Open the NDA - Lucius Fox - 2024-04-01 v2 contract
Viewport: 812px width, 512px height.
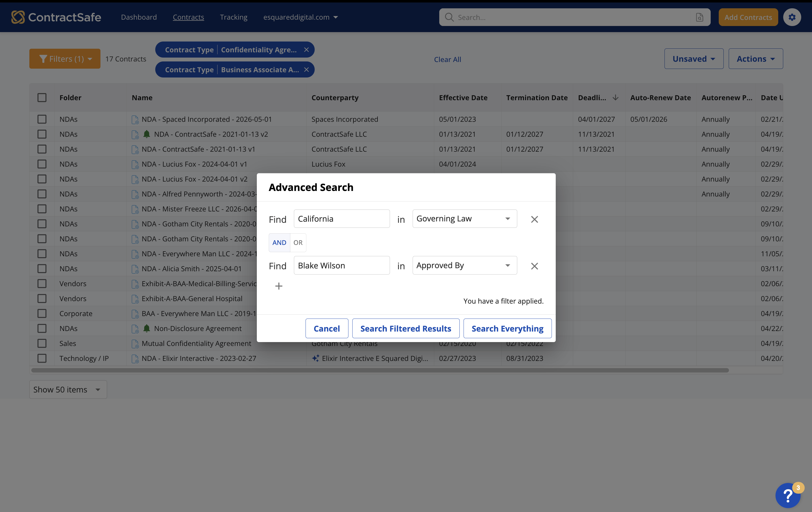pyautogui.click(x=195, y=179)
